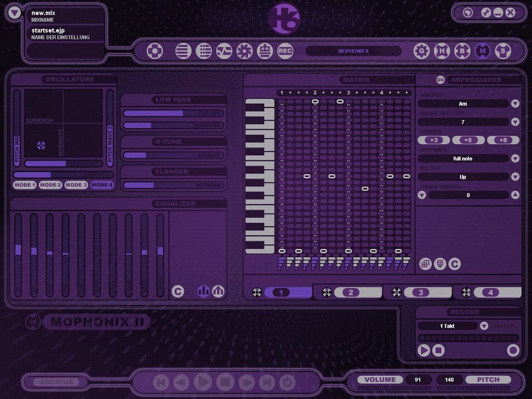
Task: Click the matrix clear C icon
Action: coord(455,264)
